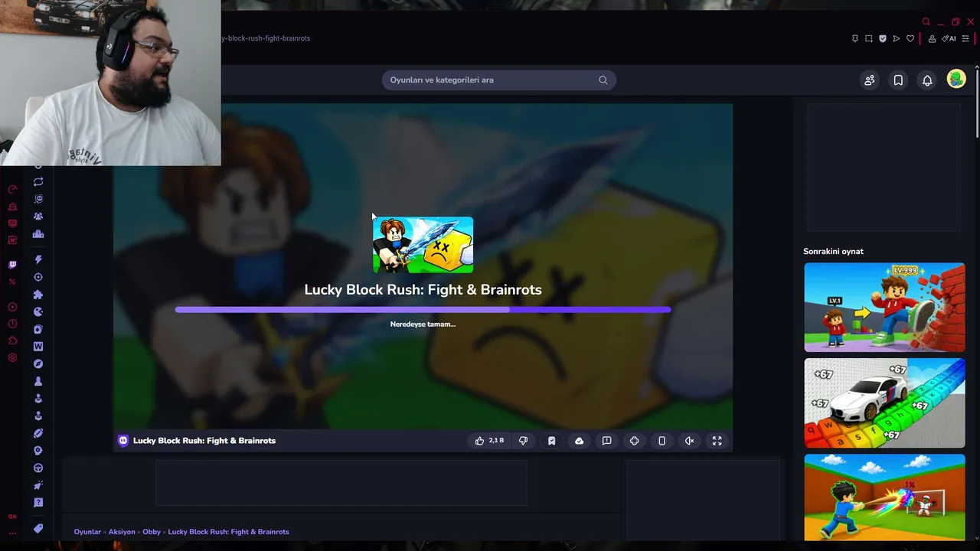Go to the Oyunlar breadcrumb link
Image resolution: width=980 pixels, height=551 pixels.
click(87, 532)
